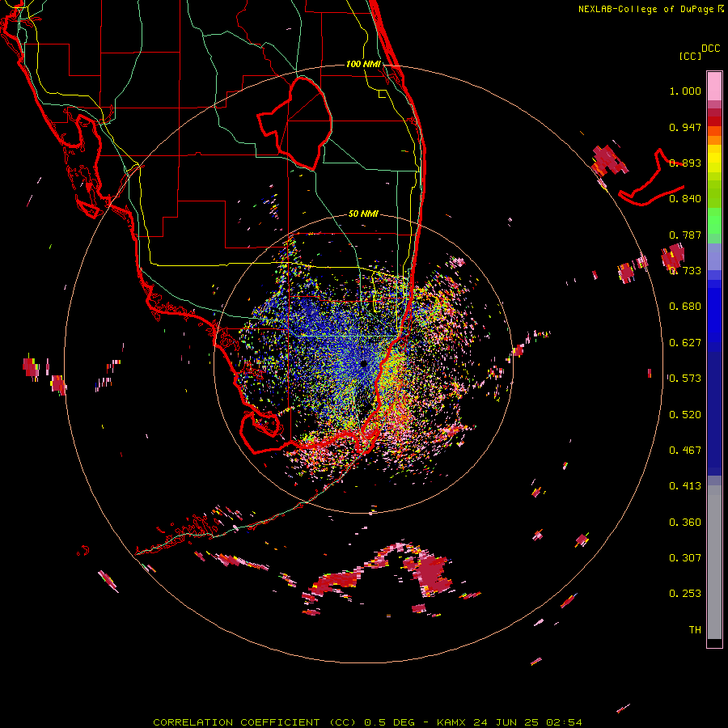Select the 0.627 color scale value
Screen dimensions: 728x728
point(685,343)
